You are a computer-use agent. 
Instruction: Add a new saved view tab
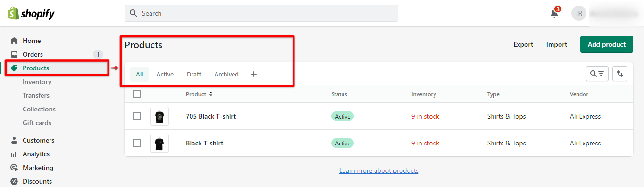coord(254,74)
